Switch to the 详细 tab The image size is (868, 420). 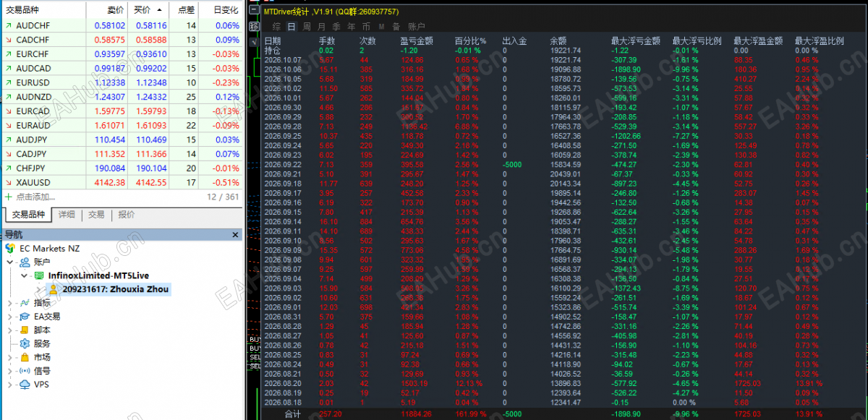67,215
